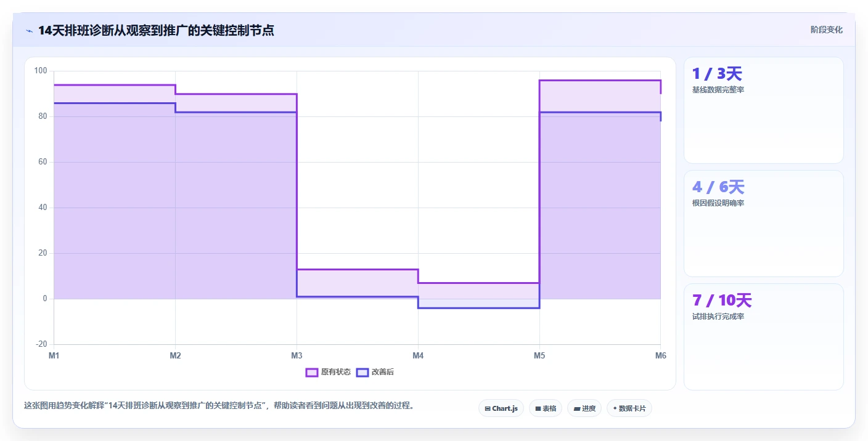
Task: Click the M3 x-axis label
Action: tap(297, 355)
